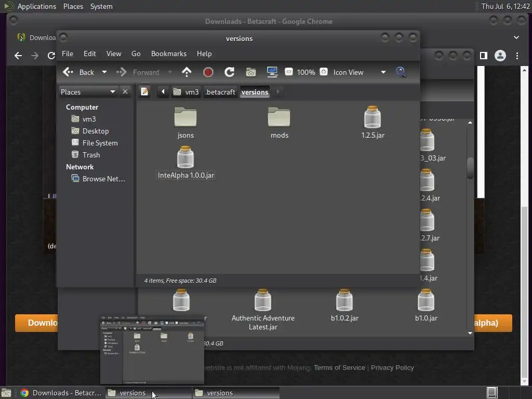The height and width of the screenshot is (399, 532).
Task: Select the mods folder
Action: pos(279,123)
